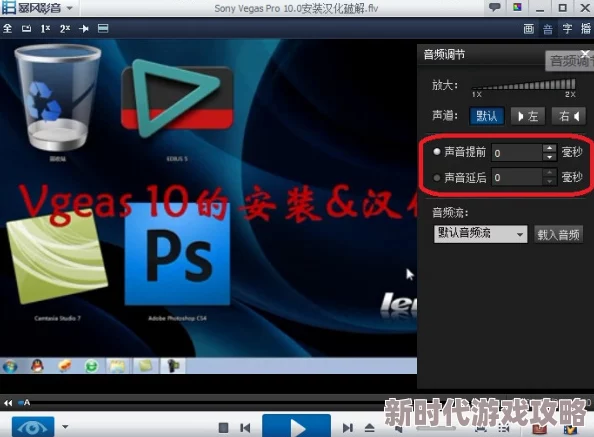594x437 pixels.
Task: Click the fullscreen 全 toolbar icon
Action: 8,28
